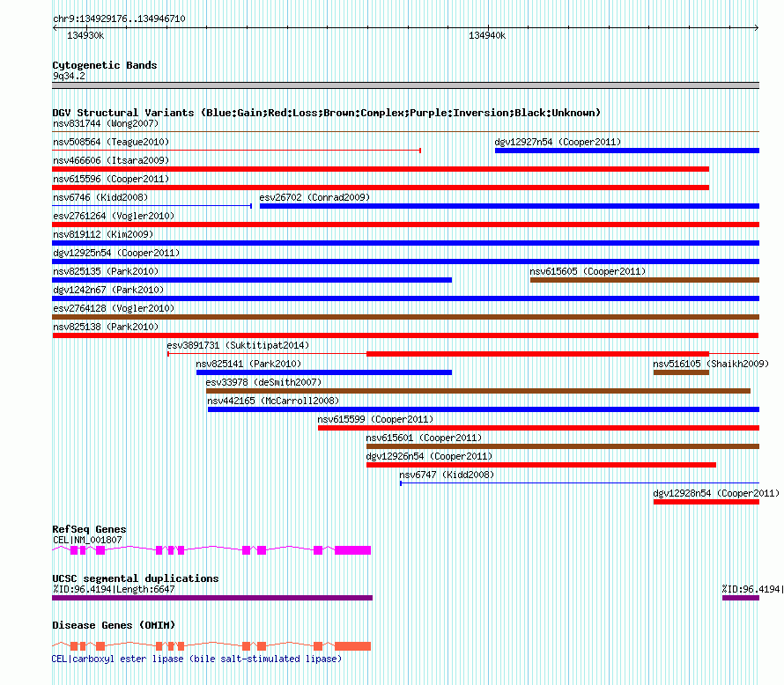Click the red bar below nsv466606 (Itsara2009)
This screenshot has height=685, width=784.
[381, 169]
